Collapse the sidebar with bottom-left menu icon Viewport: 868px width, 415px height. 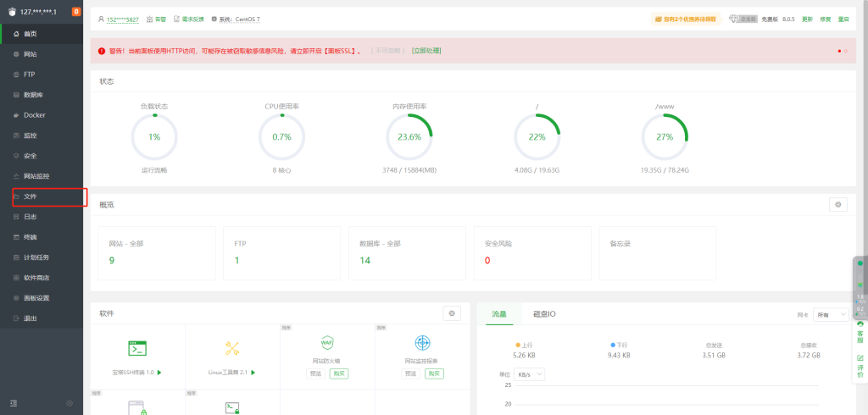click(14, 403)
